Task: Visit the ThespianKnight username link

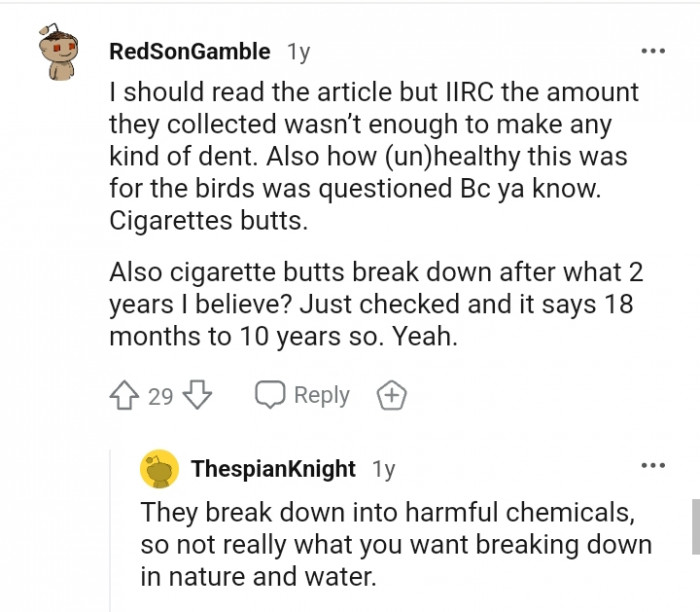Action: click(273, 468)
